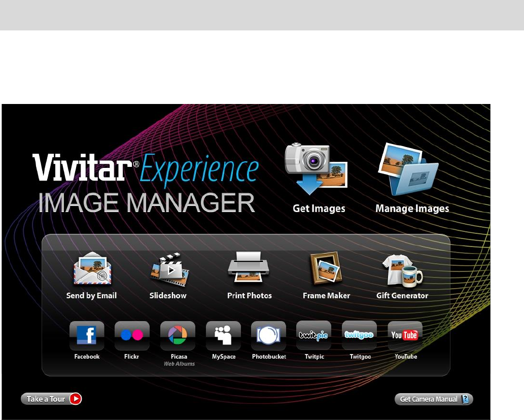Upload to Facebook icon

(x=87, y=335)
